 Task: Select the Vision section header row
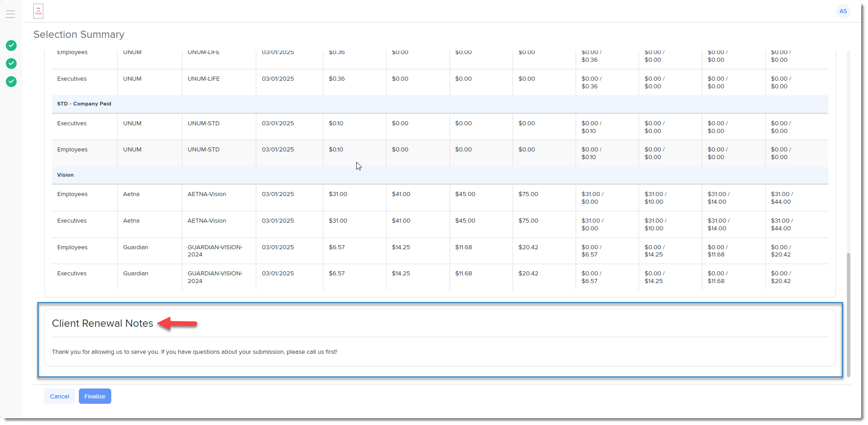(65, 175)
